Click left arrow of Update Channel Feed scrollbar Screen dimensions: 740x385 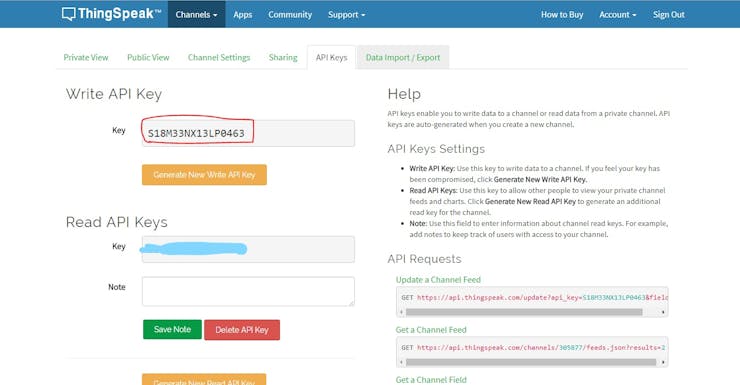coord(402,312)
